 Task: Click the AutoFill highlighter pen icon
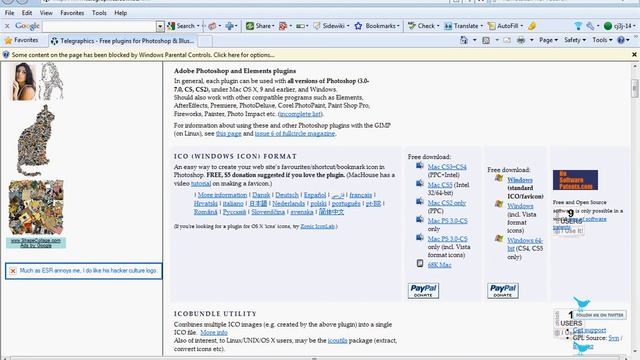coord(532,26)
